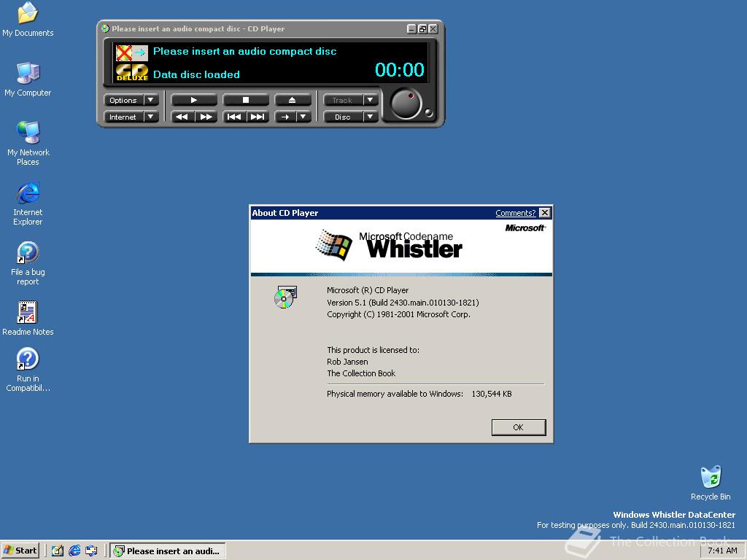Click the third quick launch icon

(x=91, y=551)
